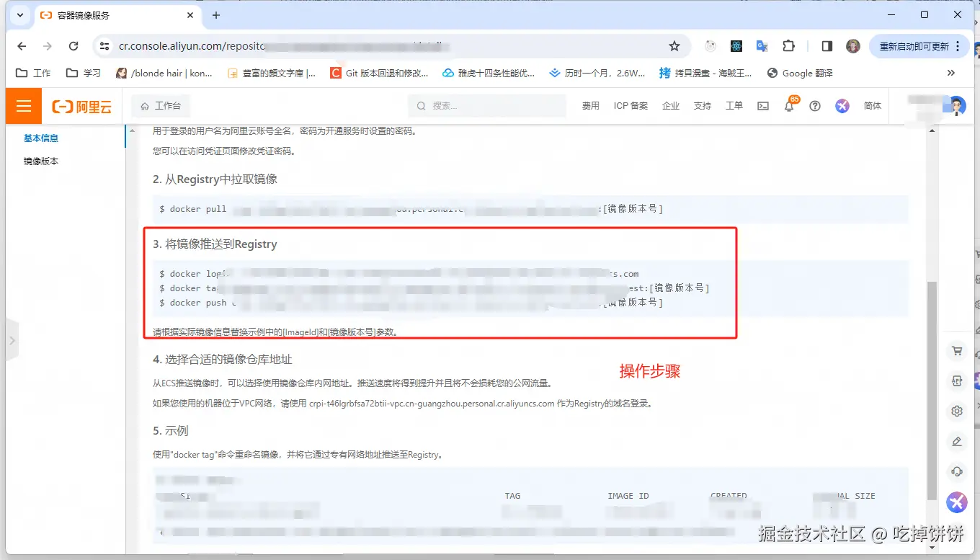Open the 工单 menu
The width and height of the screenshot is (980, 560).
734,106
